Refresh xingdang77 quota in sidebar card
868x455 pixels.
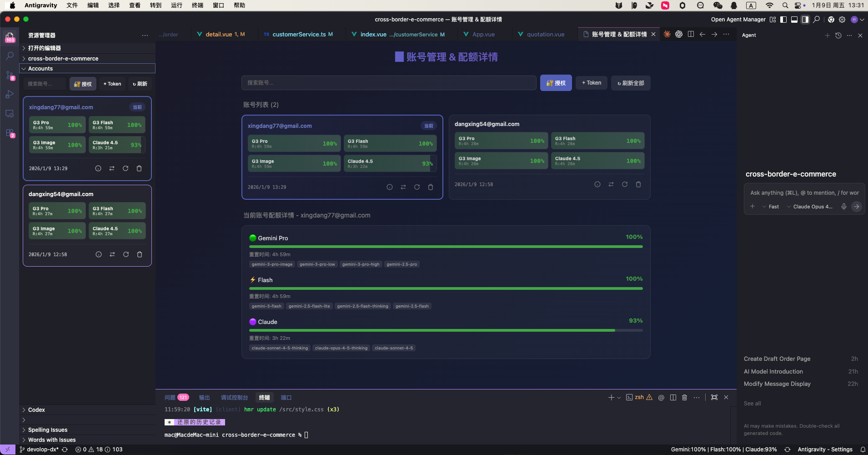pyautogui.click(x=125, y=168)
